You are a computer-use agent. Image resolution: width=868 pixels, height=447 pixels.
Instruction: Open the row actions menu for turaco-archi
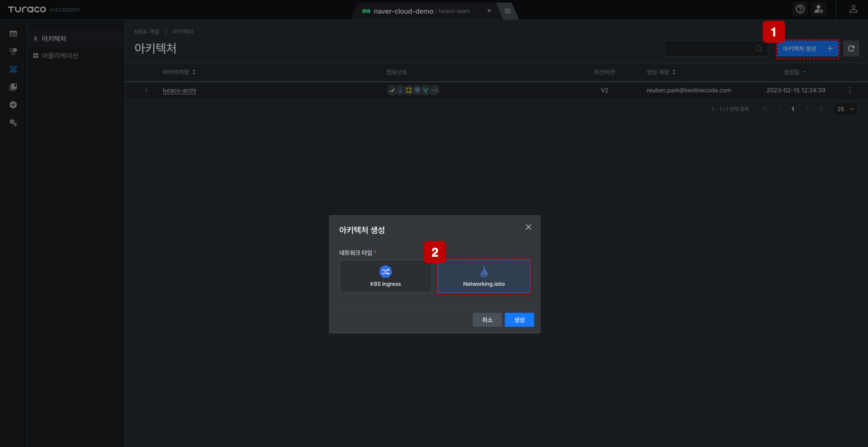(850, 90)
